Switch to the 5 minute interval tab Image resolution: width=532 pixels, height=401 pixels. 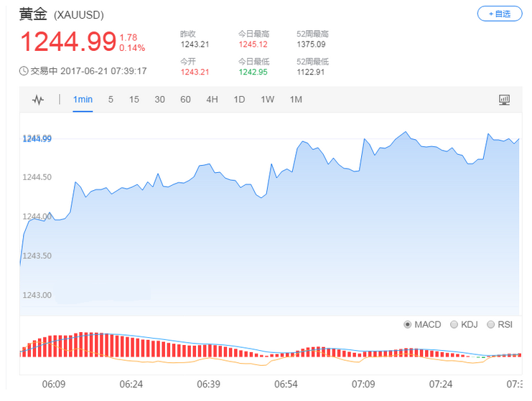click(111, 100)
